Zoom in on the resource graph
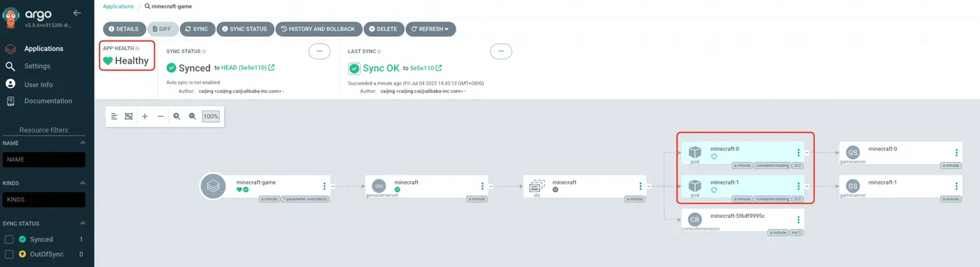Screen dimensions: 980x267 point(177,116)
